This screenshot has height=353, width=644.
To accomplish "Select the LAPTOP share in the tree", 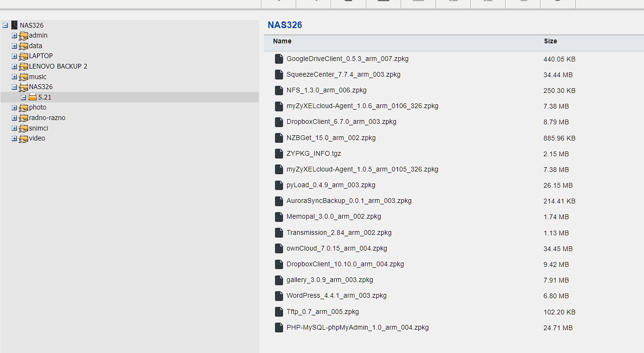I will 41,56.
